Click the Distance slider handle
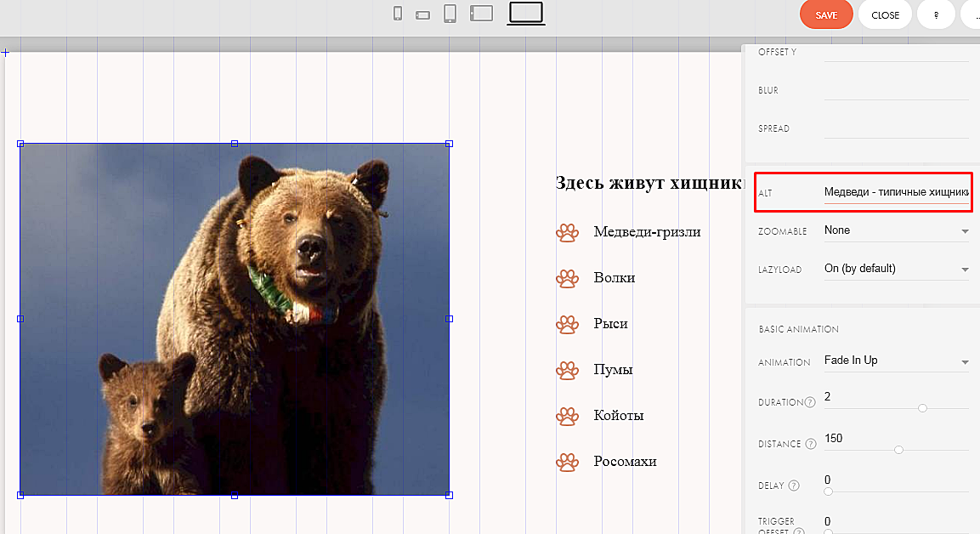The height and width of the screenshot is (534, 980). [898, 450]
